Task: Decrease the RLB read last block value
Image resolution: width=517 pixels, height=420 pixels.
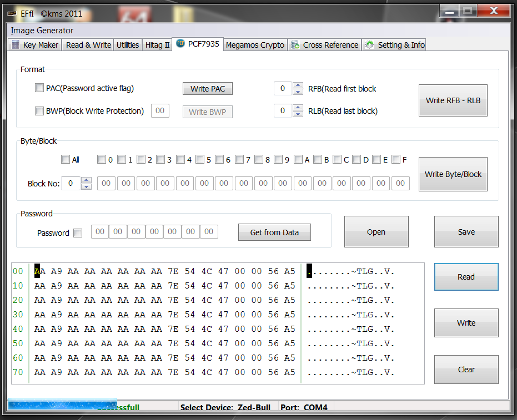Action: (298, 114)
